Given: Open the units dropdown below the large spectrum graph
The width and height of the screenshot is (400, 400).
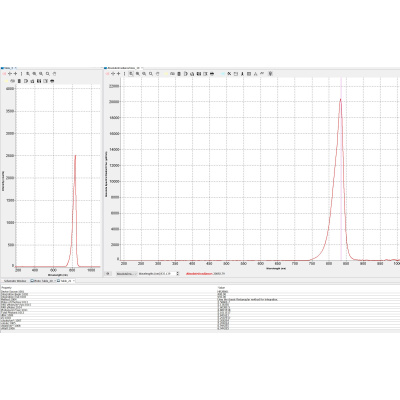Looking at the screenshot, I should click(x=126, y=274).
